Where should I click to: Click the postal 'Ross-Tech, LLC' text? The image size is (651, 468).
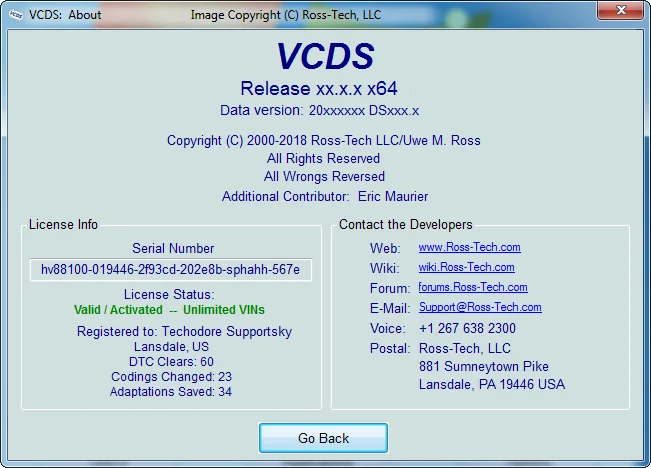pyautogui.click(x=465, y=348)
